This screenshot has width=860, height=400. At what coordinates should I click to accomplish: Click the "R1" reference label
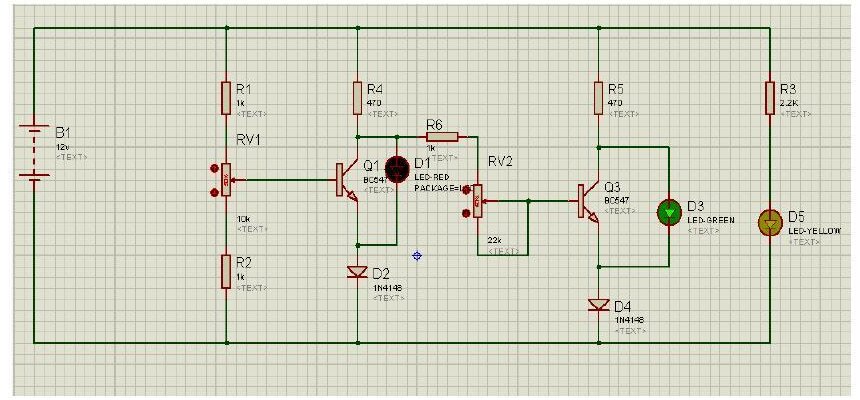(x=244, y=89)
